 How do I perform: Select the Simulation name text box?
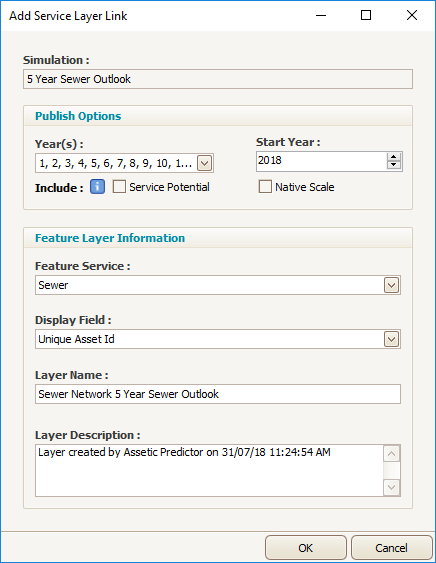[218, 79]
